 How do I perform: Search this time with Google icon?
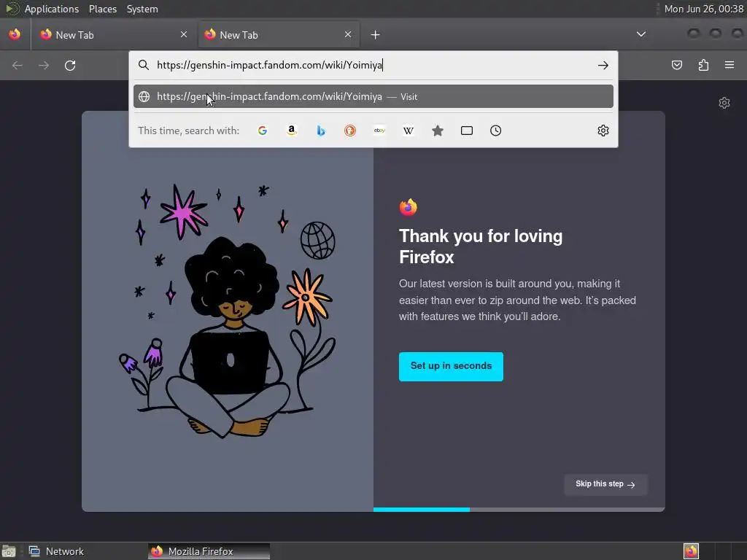coord(263,131)
